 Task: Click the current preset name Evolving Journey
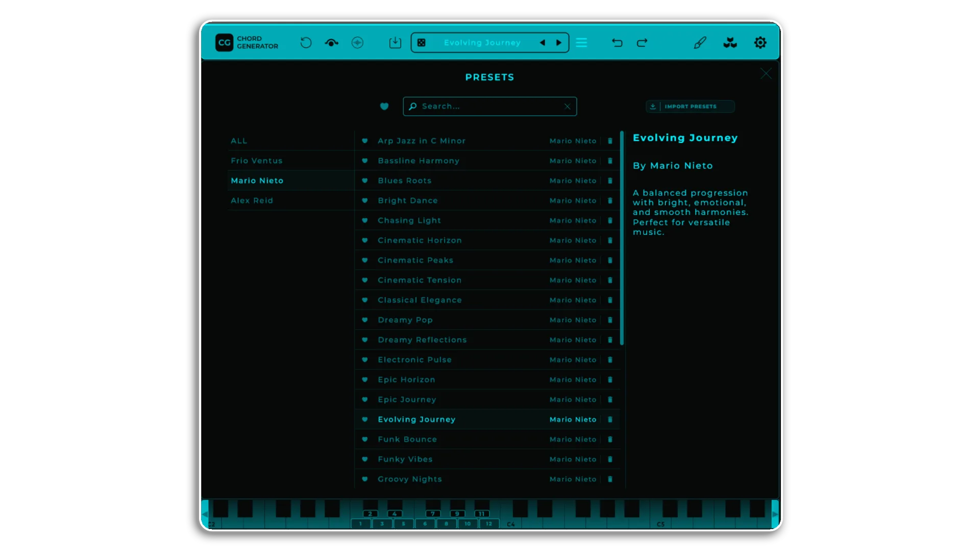click(x=482, y=43)
